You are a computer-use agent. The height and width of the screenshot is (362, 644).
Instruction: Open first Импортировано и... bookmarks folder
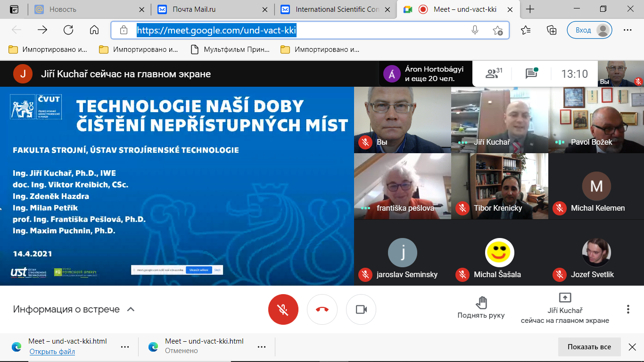(x=48, y=49)
